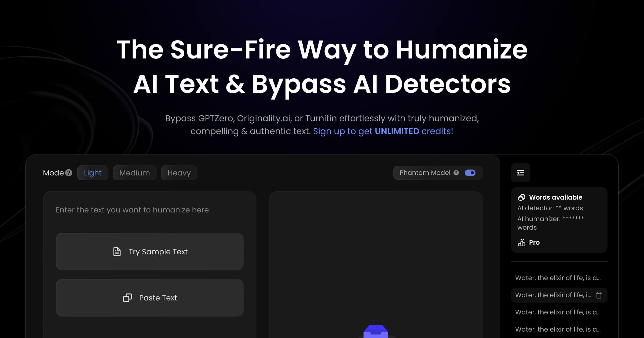644x338 pixels.
Task: Select Heavy mode tab
Action: point(179,172)
